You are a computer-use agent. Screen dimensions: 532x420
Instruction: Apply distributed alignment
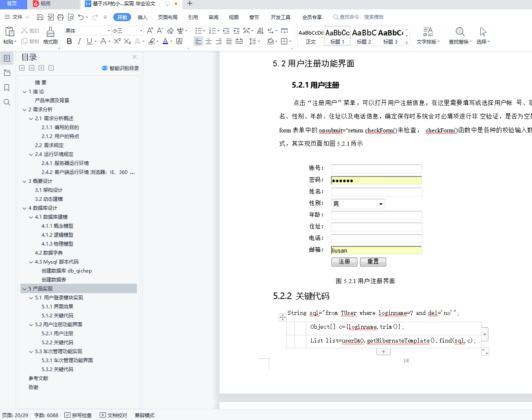[x=239, y=41]
